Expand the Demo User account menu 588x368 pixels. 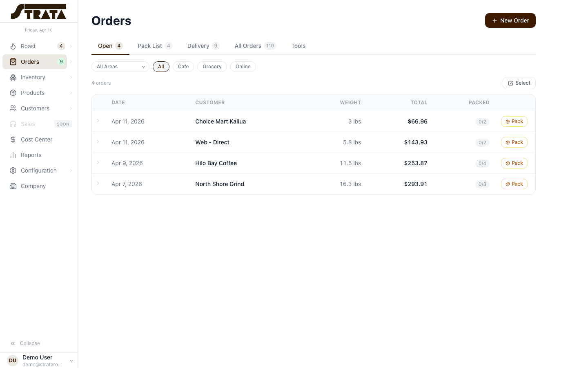click(71, 360)
